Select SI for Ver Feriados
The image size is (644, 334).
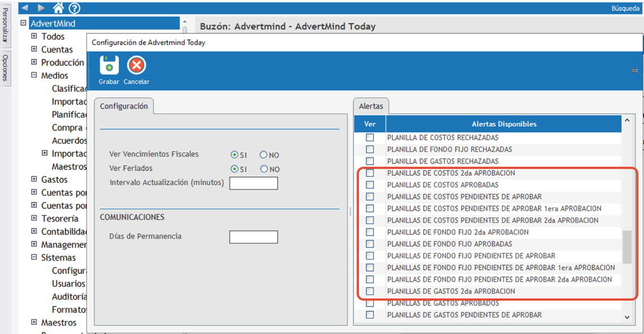point(235,169)
